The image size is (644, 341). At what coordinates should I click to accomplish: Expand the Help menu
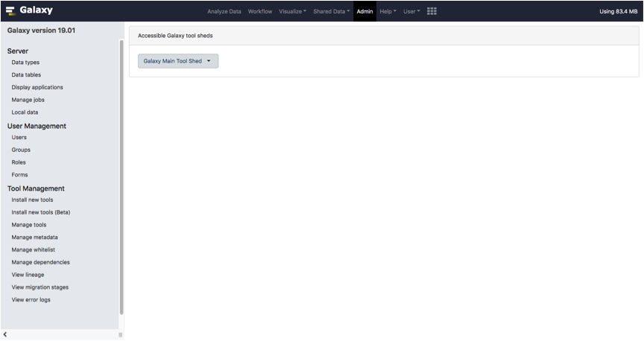coord(388,11)
